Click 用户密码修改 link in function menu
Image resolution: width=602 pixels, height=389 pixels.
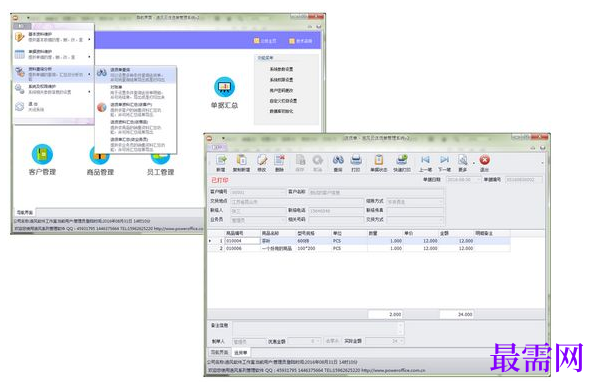(281, 90)
